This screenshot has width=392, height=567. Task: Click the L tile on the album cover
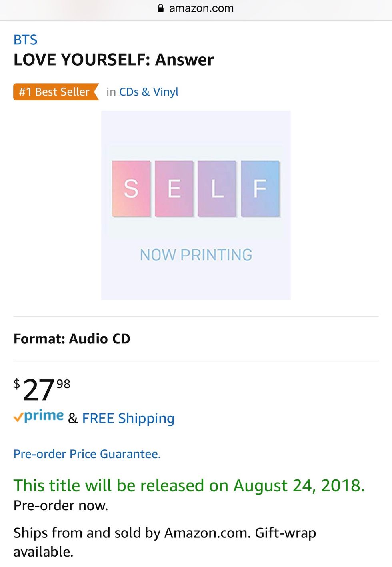(x=217, y=189)
